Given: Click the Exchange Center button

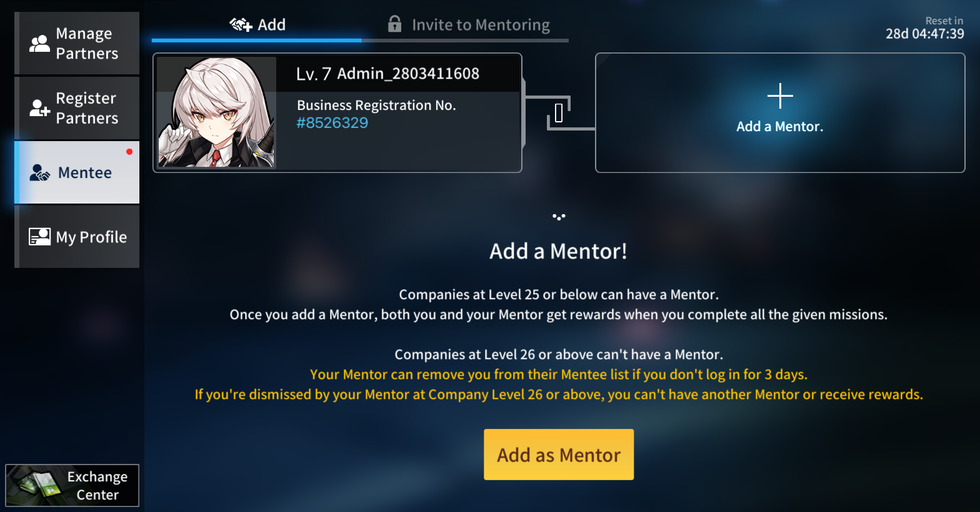Looking at the screenshot, I should coord(72,485).
